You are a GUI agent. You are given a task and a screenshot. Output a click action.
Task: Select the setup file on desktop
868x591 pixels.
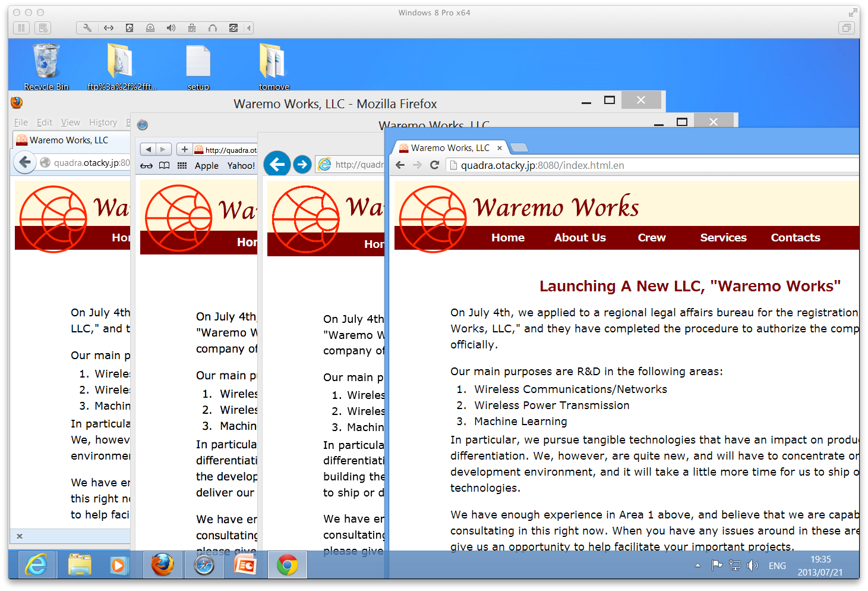pyautogui.click(x=198, y=67)
